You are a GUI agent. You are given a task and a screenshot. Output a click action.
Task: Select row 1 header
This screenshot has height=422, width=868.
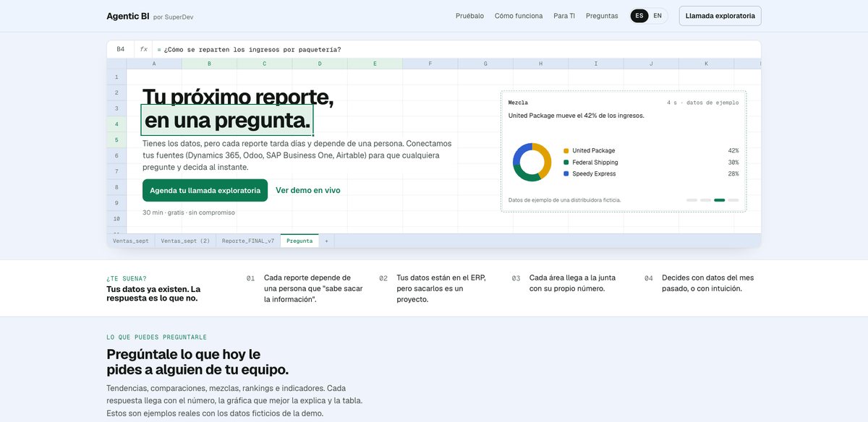click(116, 77)
